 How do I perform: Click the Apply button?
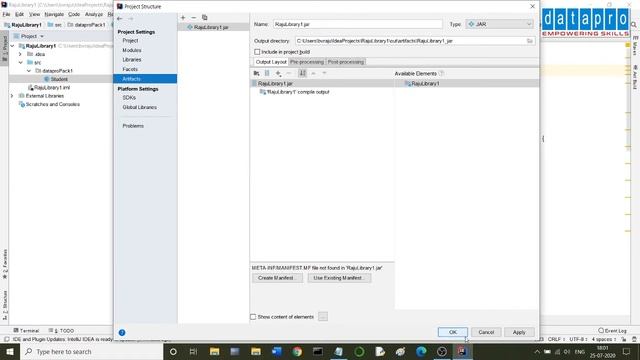tap(519, 332)
